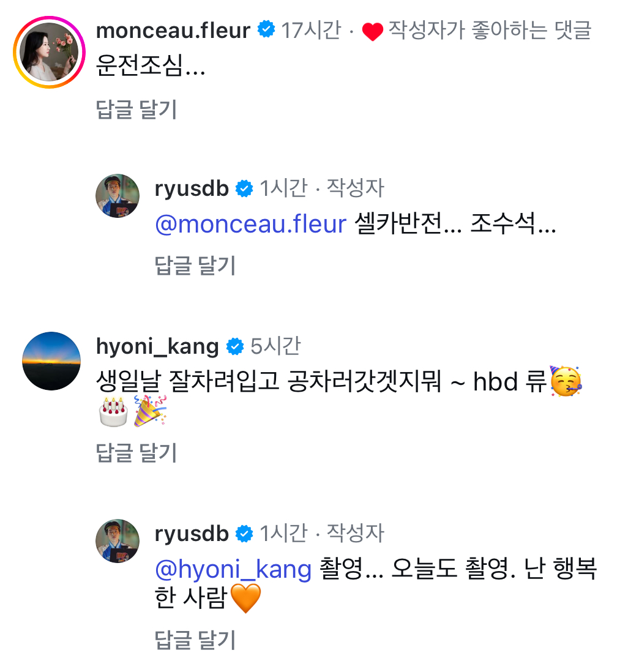
Task: Click the birthday cake emoji
Action: 113,412
